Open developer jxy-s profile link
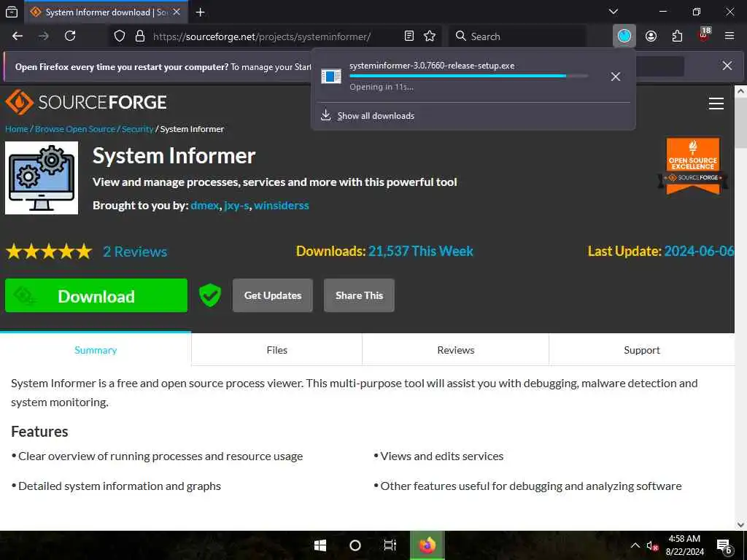The height and width of the screenshot is (560, 747). coord(236,206)
